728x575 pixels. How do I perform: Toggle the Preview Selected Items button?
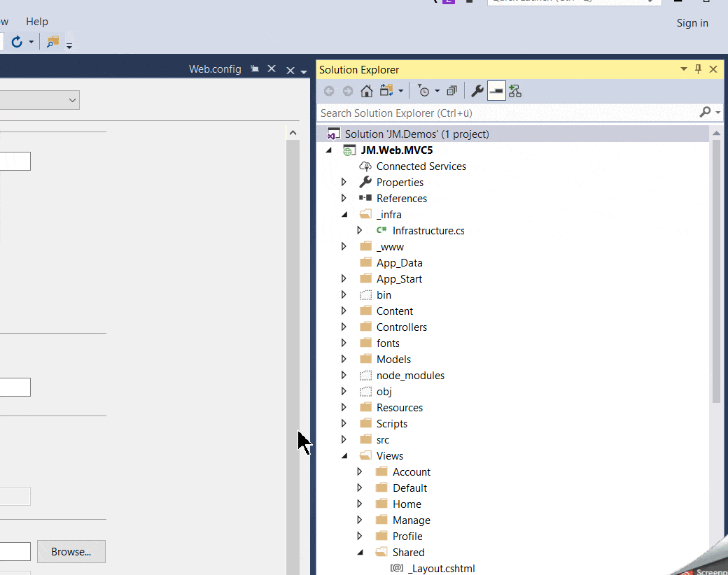point(496,91)
